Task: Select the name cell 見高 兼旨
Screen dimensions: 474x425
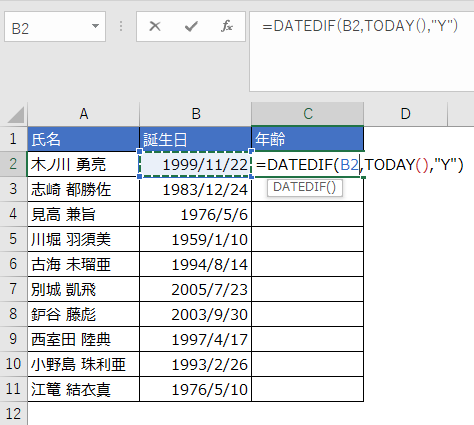Action: [84, 214]
